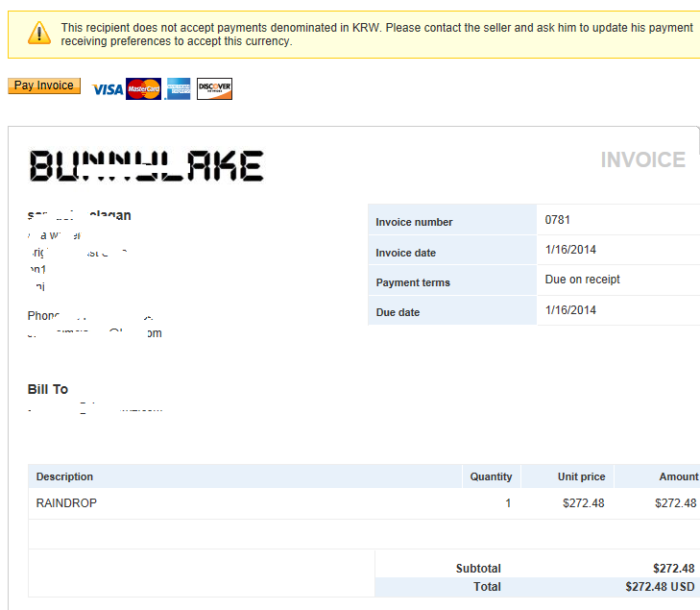Click the Discover card logo
The image size is (700, 610).
coord(214,89)
